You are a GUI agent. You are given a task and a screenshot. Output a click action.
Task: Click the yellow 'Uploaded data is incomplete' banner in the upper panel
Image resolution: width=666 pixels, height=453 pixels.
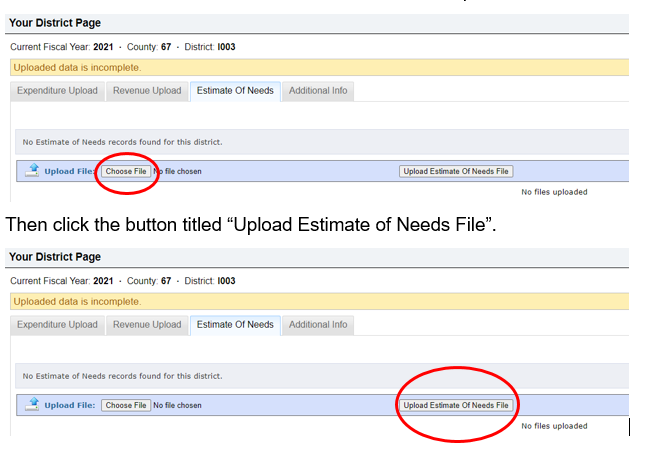[x=320, y=67]
